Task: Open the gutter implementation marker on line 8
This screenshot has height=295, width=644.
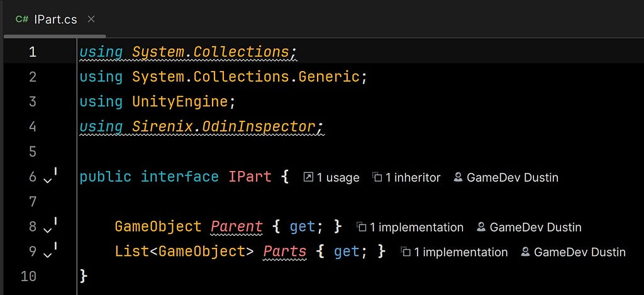Action: (50, 227)
